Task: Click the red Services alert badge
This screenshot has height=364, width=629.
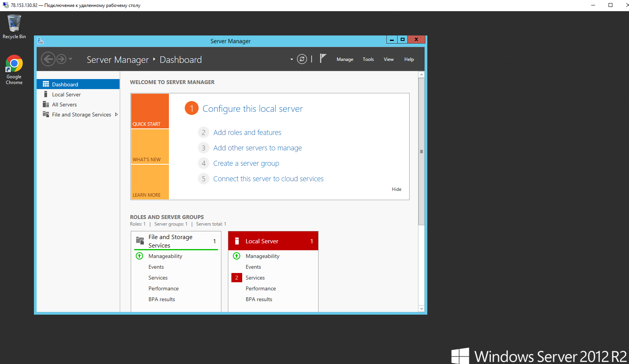Action: pos(237,278)
